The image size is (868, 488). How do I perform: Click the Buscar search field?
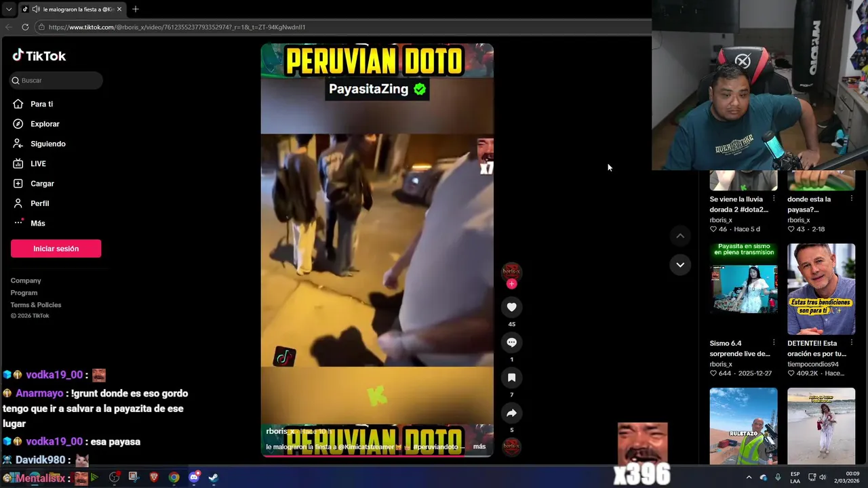pos(56,80)
